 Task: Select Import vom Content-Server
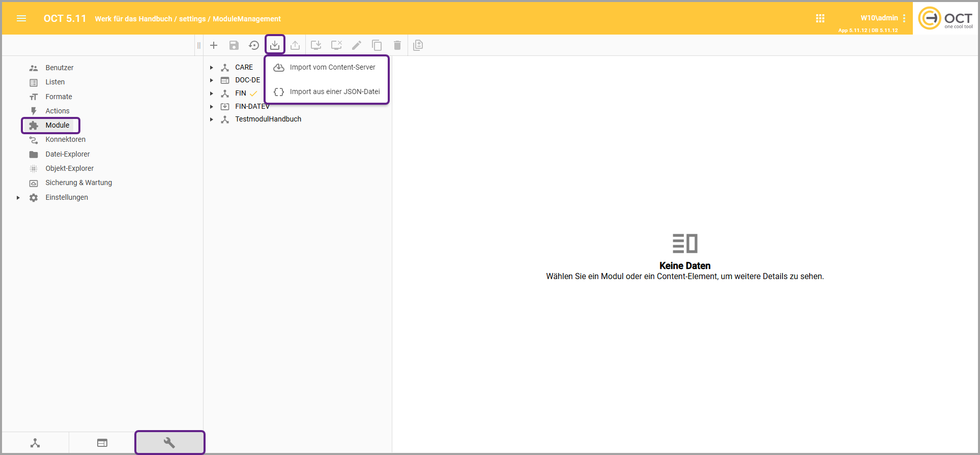coord(332,67)
